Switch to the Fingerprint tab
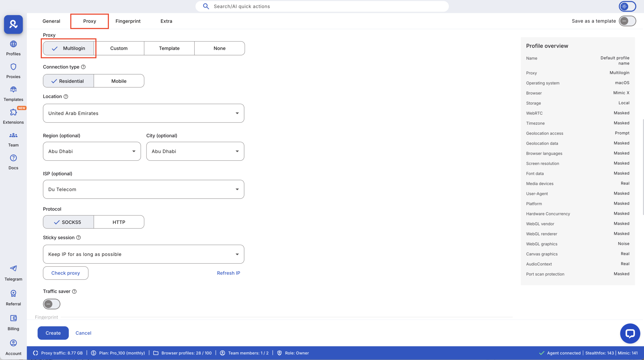644x360 pixels. [128, 21]
